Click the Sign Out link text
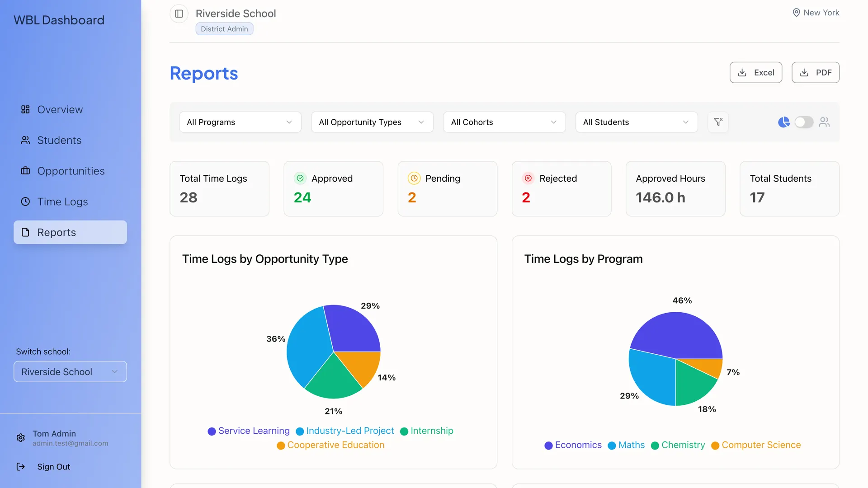The height and width of the screenshot is (488, 868). (53, 467)
